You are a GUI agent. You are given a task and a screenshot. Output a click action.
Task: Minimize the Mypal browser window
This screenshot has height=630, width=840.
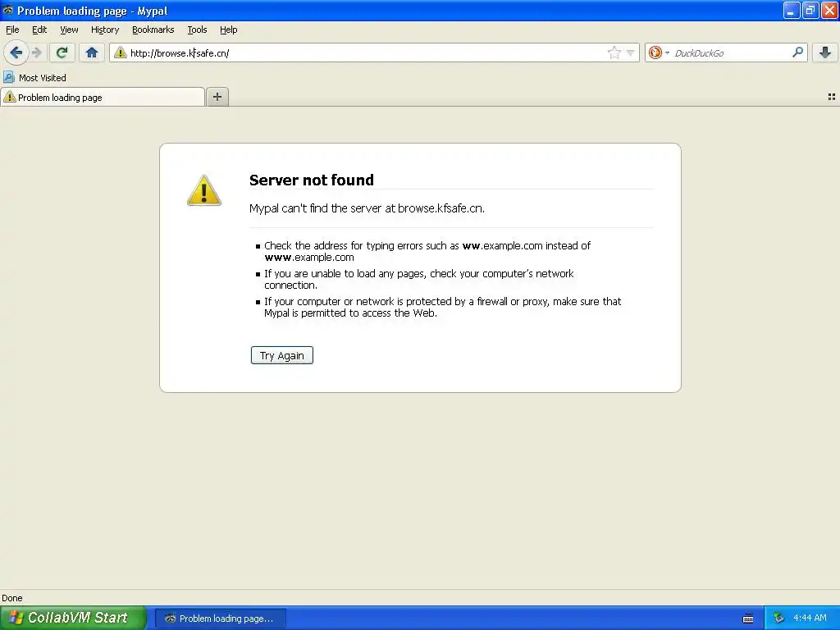[x=792, y=10]
